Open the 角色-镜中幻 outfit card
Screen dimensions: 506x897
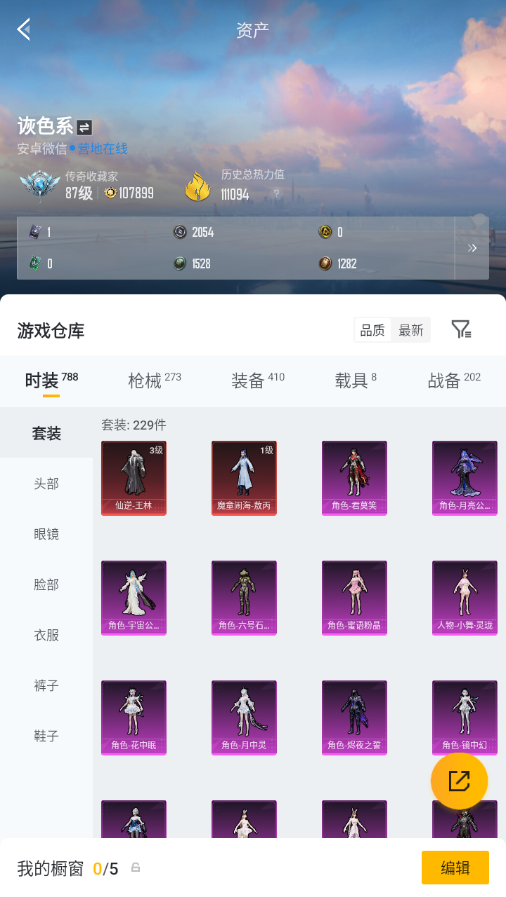pos(465,717)
